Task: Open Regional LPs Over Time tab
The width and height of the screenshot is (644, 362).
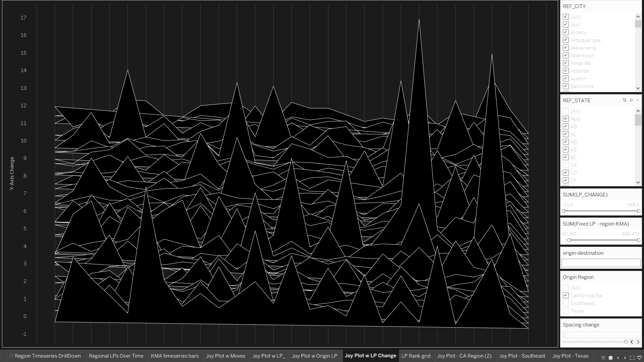Action: pos(116,356)
